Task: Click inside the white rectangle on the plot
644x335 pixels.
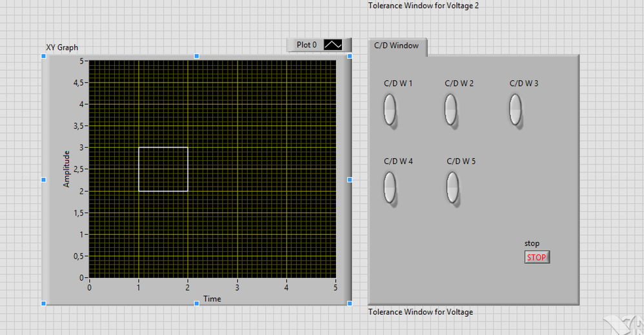Action: 163,169
